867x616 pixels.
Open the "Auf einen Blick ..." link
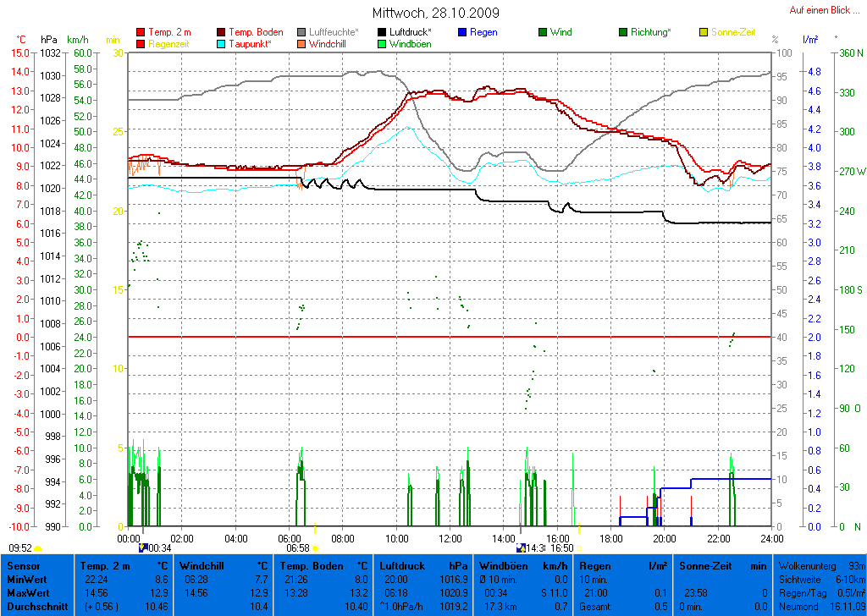tap(823, 10)
